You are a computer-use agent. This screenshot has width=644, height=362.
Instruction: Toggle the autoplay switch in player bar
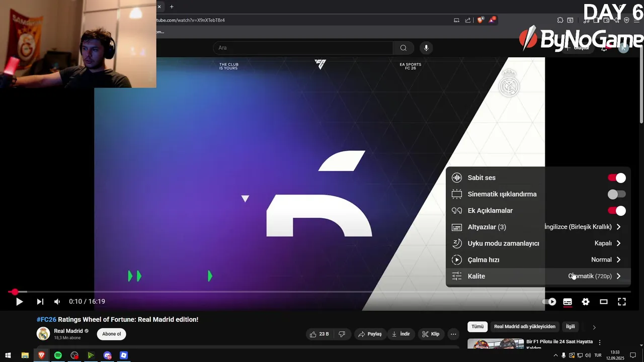point(549,302)
